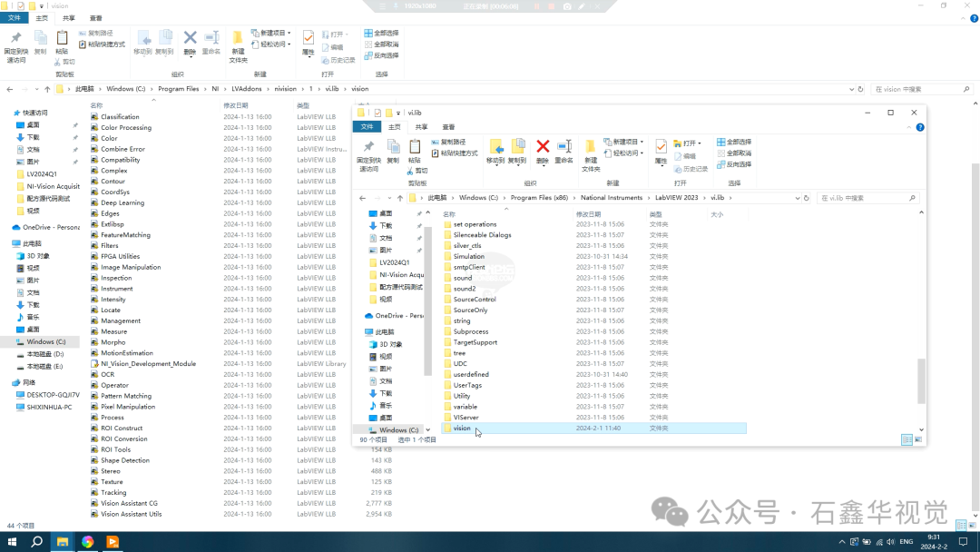Click the up arrow in vi.lib navigation bar
This screenshot has height=552, width=980.
point(400,198)
